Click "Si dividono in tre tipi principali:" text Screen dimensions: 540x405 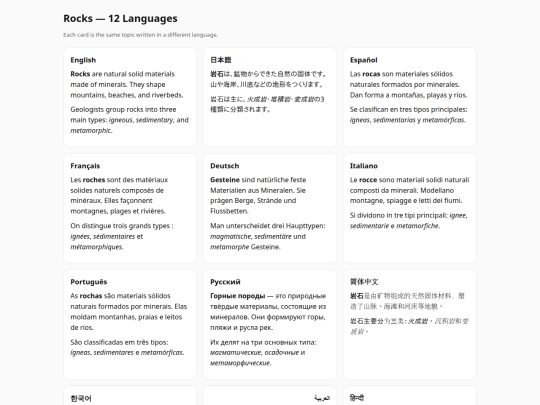[399, 216]
